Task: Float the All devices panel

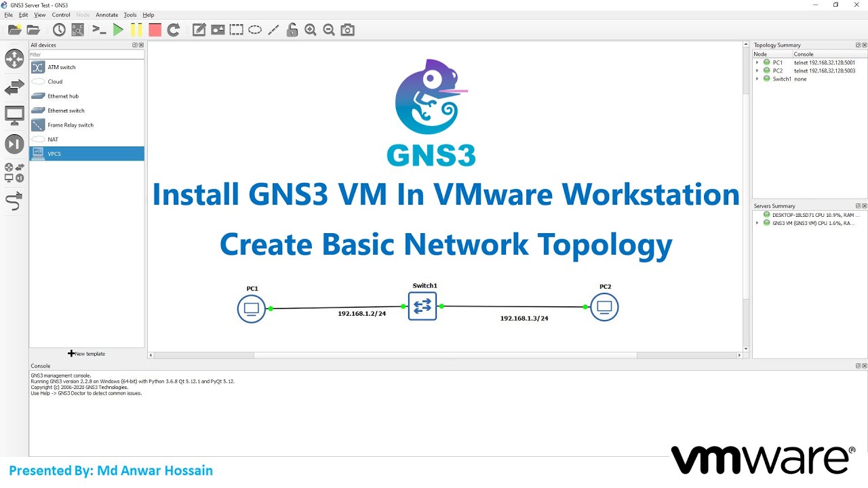Action: [135, 45]
